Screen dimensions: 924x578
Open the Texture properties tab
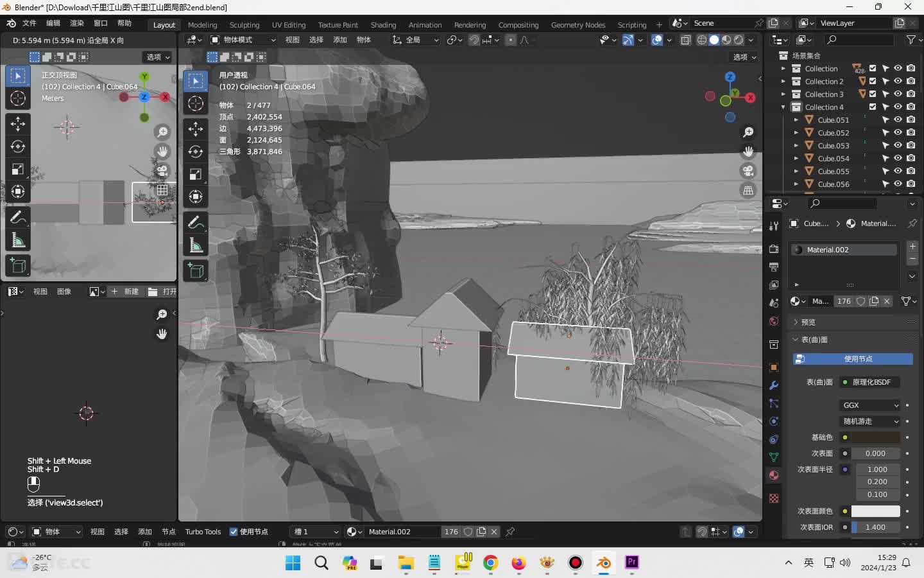click(x=774, y=498)
